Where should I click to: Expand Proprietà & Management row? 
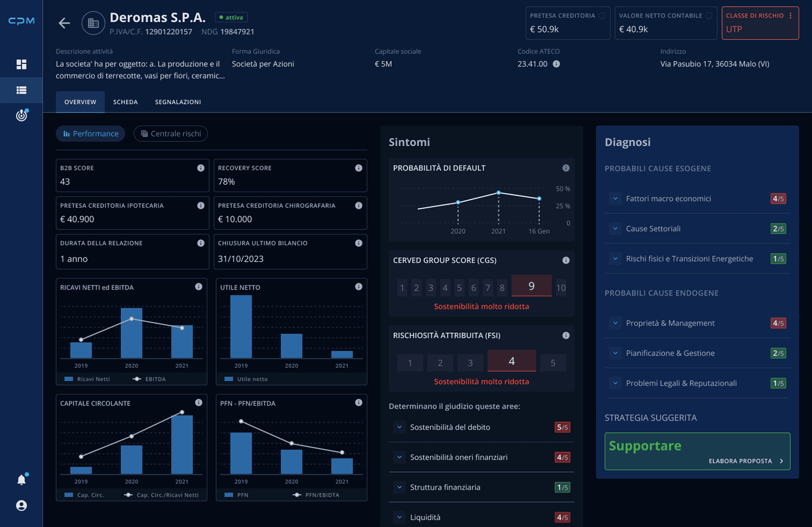[x=615, y=323]
